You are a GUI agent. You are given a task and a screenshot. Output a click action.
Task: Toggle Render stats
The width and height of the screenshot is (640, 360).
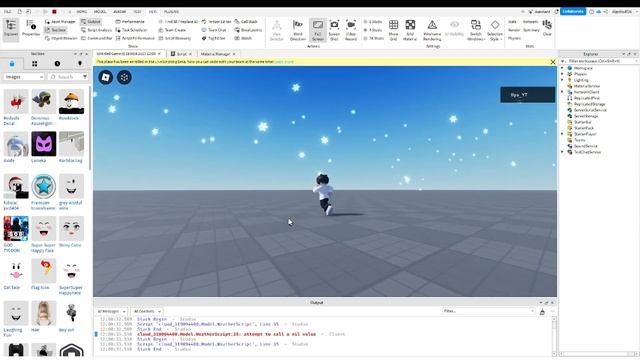pos(514,30)
